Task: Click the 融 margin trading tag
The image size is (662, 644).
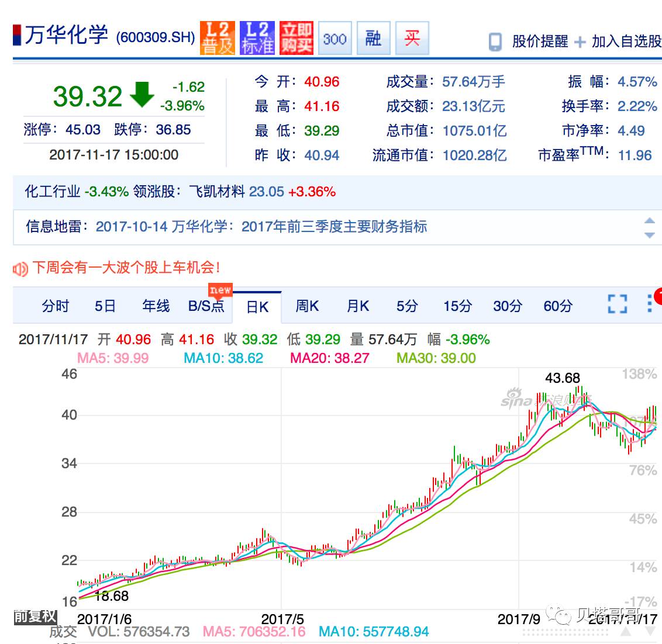Action: [x=373, y=39]
